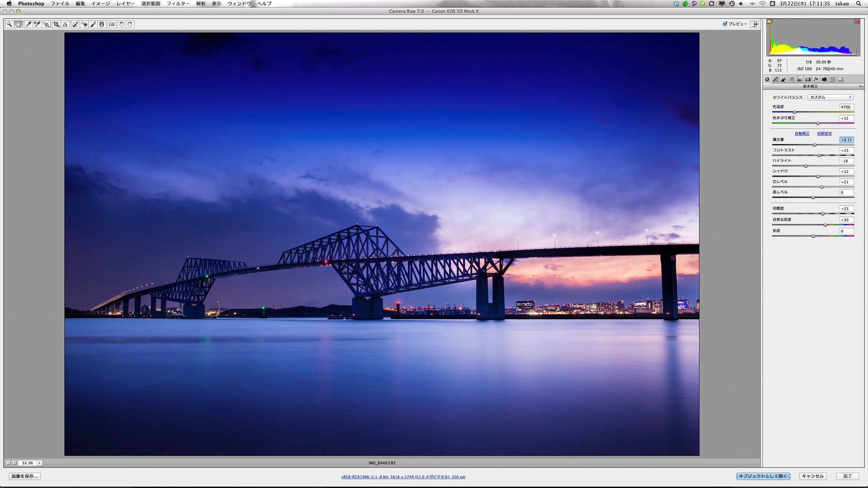Viewport: 868px width, 488px height.
Task: Select the Straighten tool
Action: 65,24
